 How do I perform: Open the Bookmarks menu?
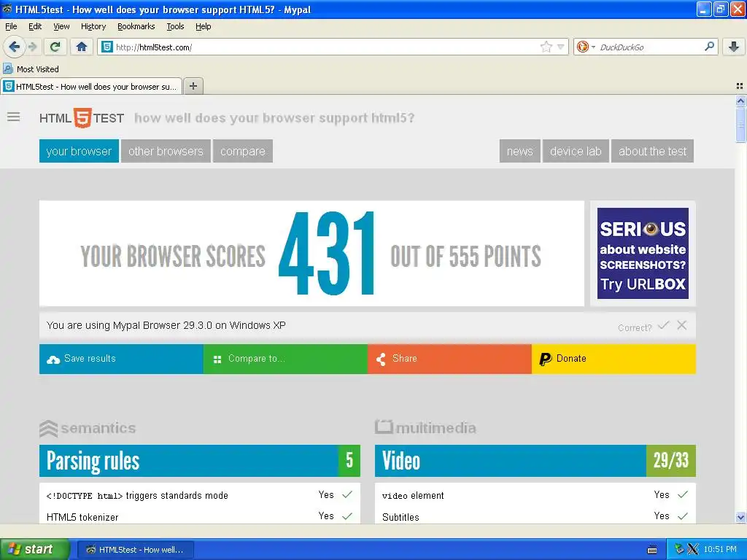(136, 26)
